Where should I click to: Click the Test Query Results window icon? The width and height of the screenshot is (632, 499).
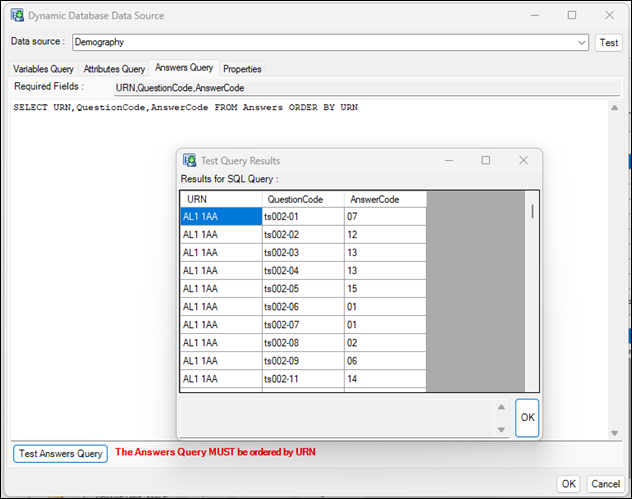[x=189, y=160]
